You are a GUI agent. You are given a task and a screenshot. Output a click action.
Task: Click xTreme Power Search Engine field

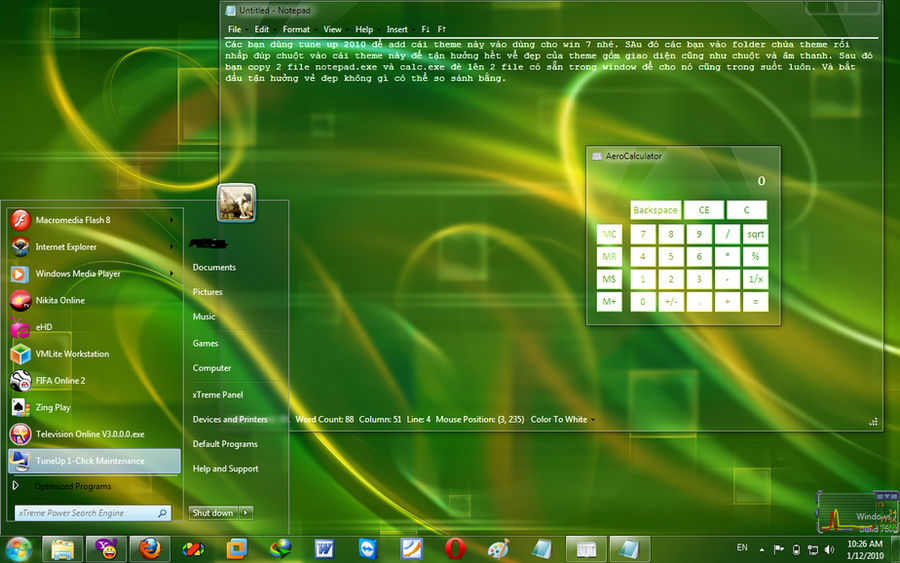click(x=92, y=513)
